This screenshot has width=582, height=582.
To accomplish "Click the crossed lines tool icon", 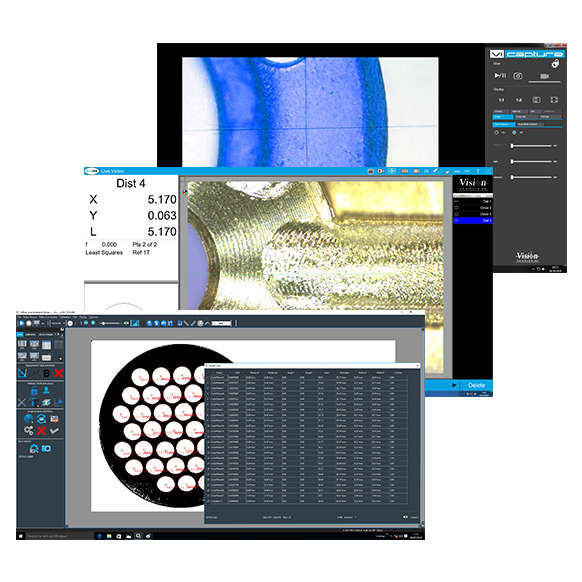I will [22, 402].
